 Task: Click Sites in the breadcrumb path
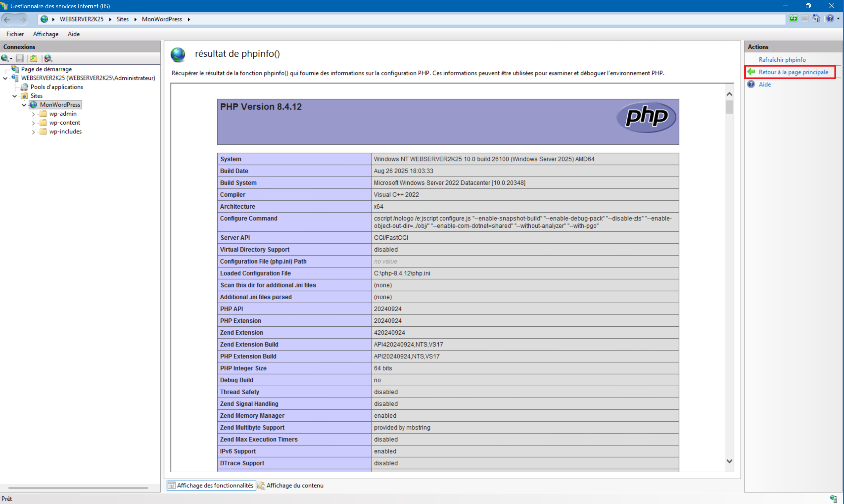tap(122, 19)
